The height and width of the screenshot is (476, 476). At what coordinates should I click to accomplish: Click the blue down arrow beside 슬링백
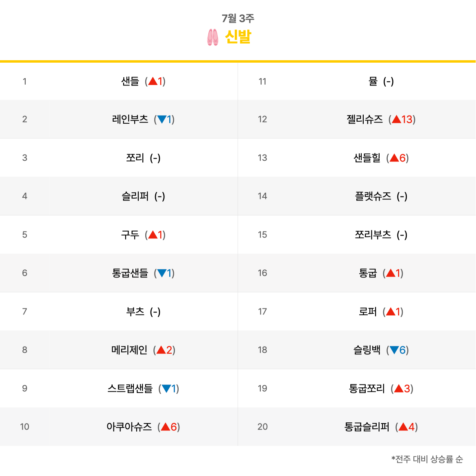point(394,350)
